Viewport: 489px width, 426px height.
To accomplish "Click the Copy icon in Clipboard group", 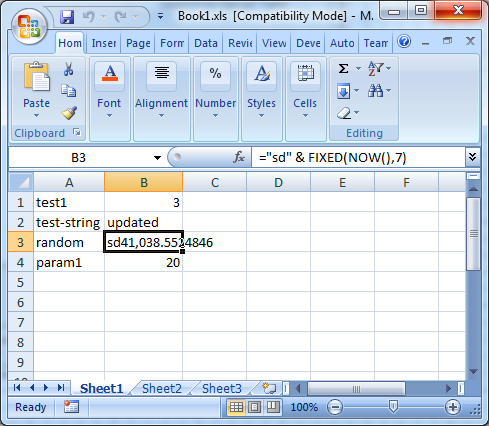I will click(x=69, y=91).
